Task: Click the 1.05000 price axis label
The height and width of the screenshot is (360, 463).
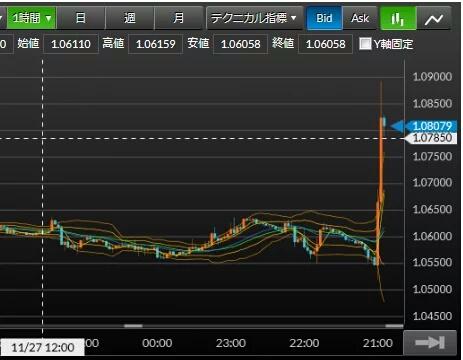Action: [x=432, y=289]
